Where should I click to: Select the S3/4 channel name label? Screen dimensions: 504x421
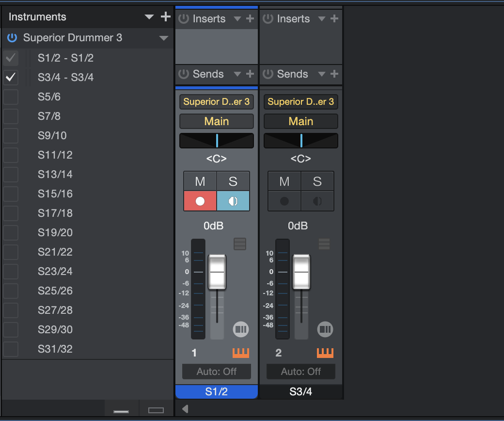(x=300, y=392)
